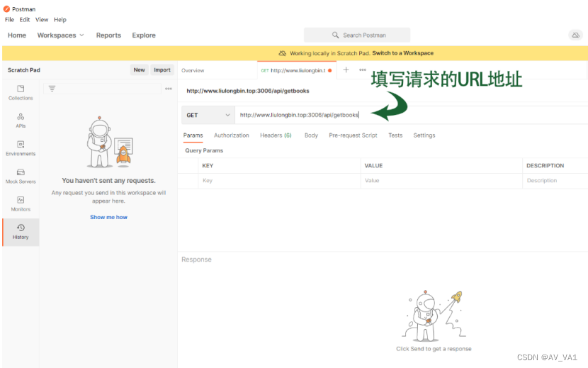
Task: Open the GET method dropdown
Action: click(208, 115)
